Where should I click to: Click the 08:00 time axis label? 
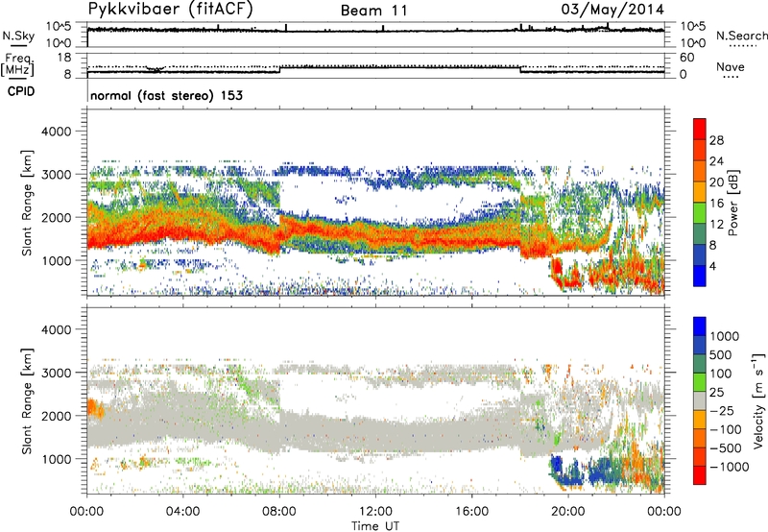pos(279,511)
